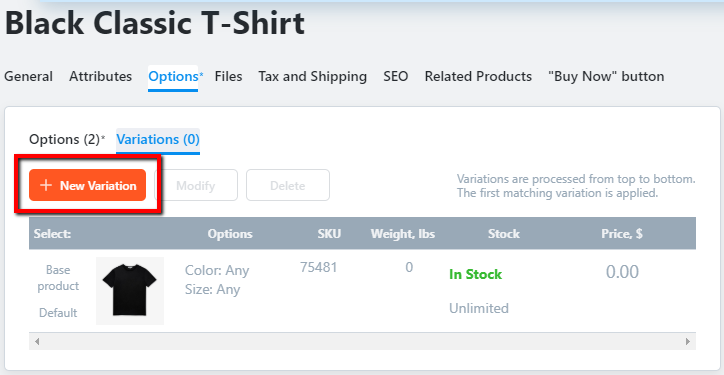Click the plus icon on New Variation
Viewport: 724px width, 375px height.
46,185
